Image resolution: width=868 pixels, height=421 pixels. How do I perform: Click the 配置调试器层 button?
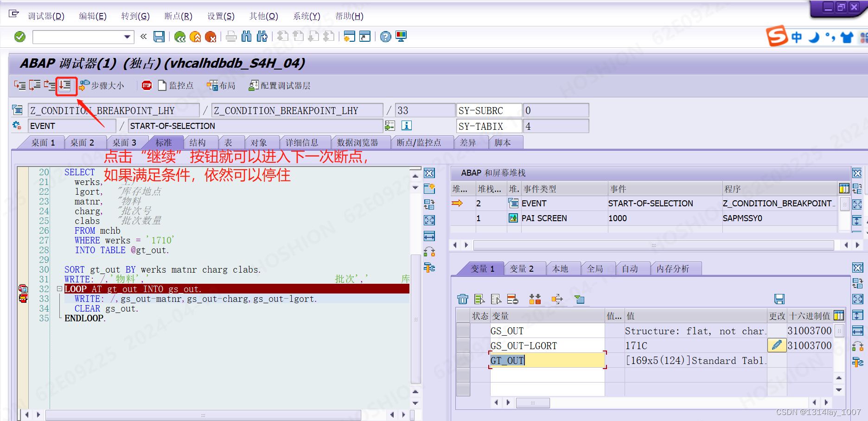280,85
